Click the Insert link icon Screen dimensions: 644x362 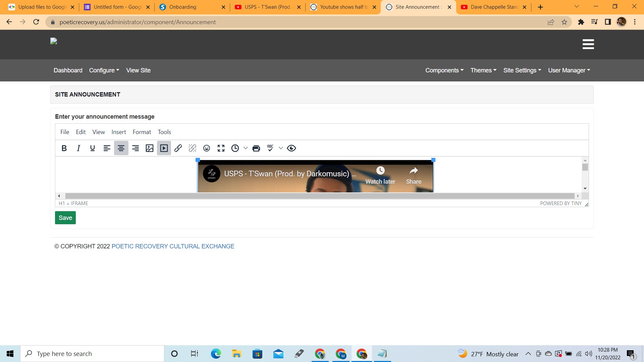[178, 148]
